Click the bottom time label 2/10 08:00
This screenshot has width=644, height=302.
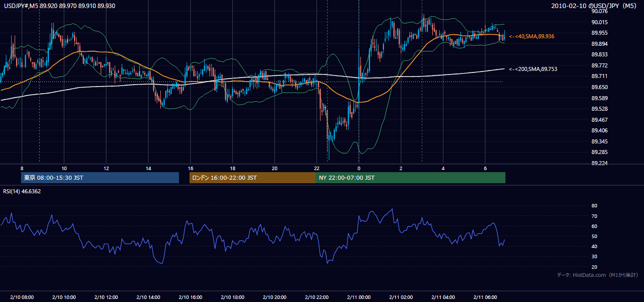pos(22,297)
